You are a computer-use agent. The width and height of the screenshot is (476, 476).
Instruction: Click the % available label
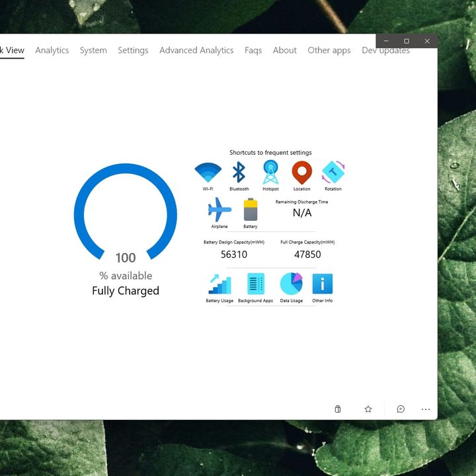pos(126,276)
